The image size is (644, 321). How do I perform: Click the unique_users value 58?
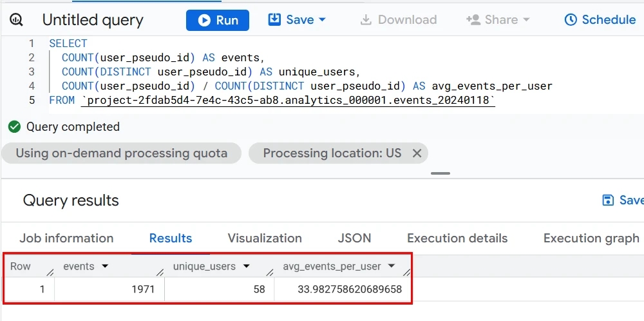pos(259,289)
